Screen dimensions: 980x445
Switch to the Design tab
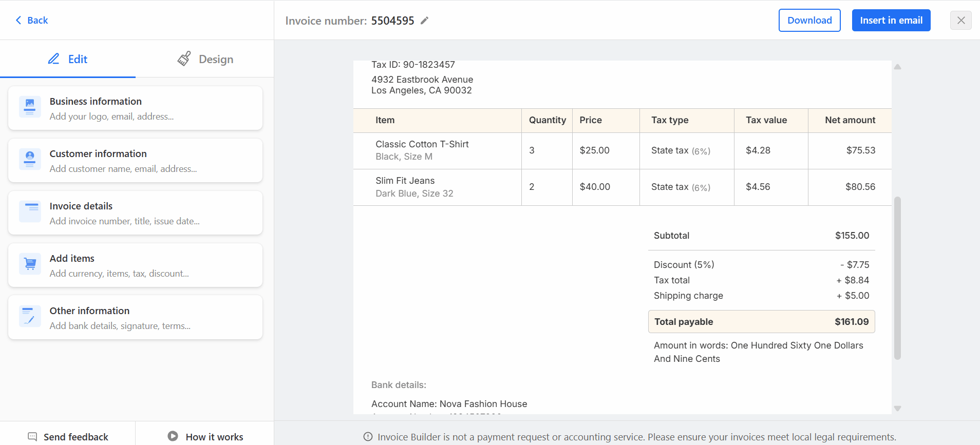click(x=205, y=59)
